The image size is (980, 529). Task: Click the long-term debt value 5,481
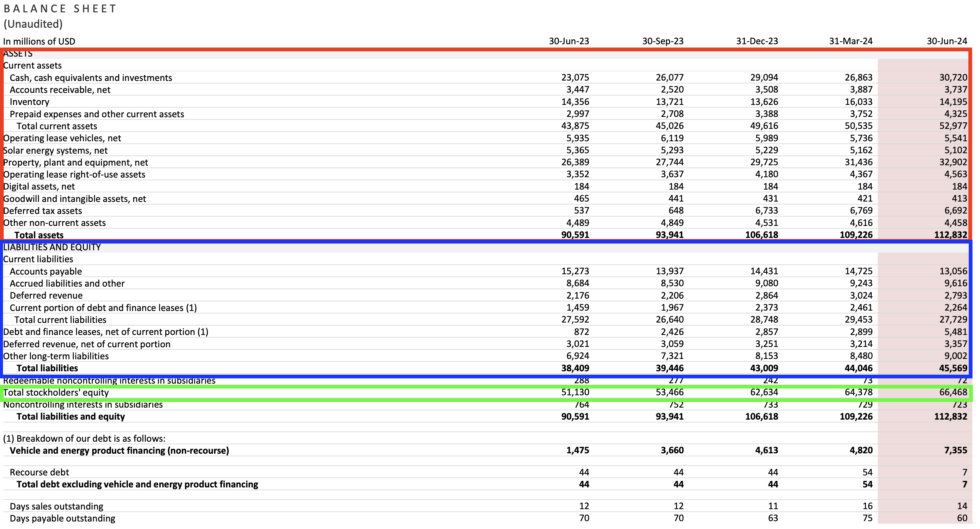[x=956, y=332]
